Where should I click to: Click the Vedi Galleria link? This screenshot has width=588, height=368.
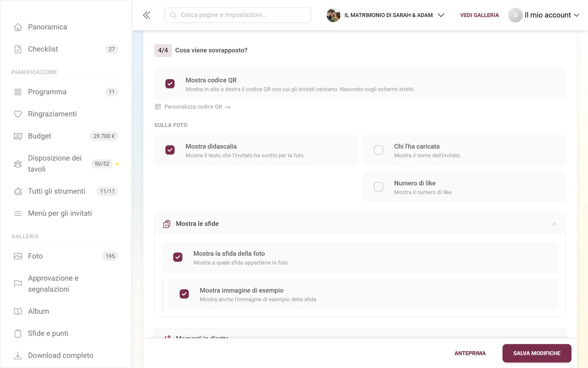click(479, 15)
